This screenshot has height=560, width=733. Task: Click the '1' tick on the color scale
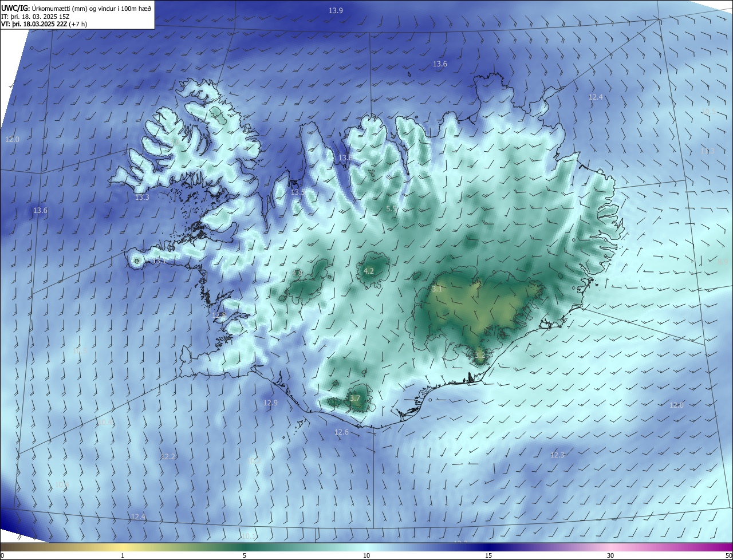[x=123, y=555]
